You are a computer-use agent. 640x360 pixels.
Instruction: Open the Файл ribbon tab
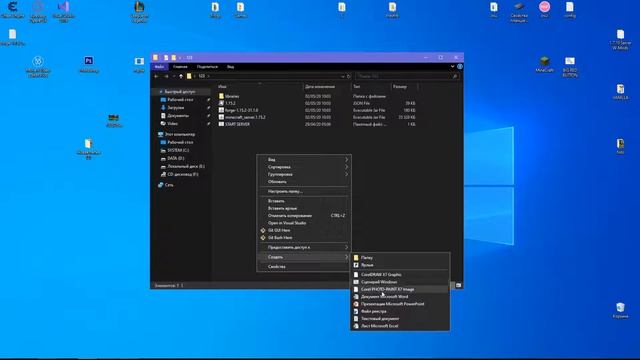159,67
